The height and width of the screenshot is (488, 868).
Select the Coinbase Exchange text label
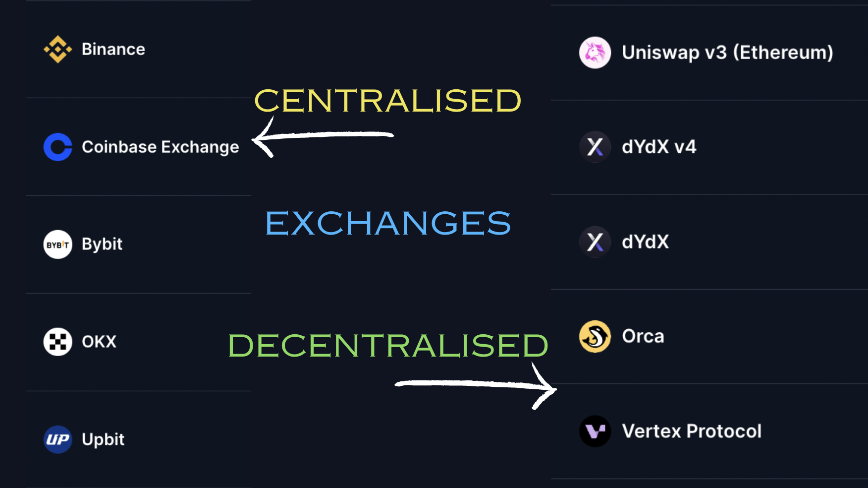click(161, 147)
